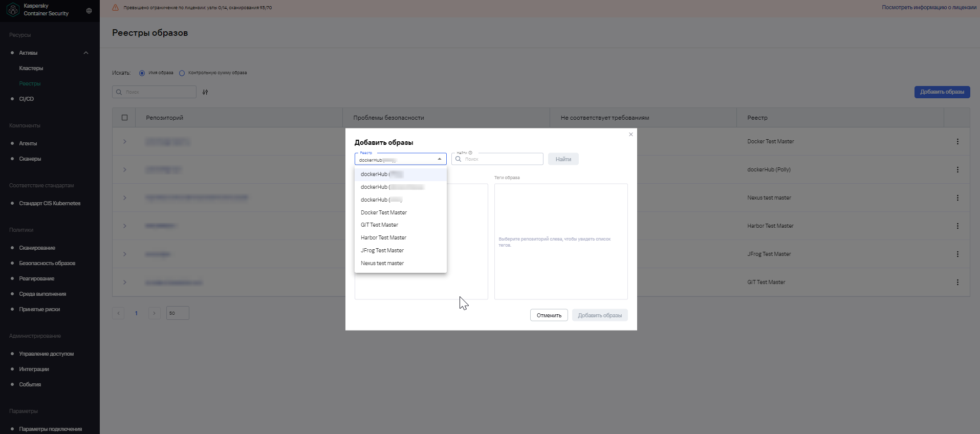Change the page size 50 selector
This screenshot has width=980, height=434.
pyautogui.click(x=178, y=313)
